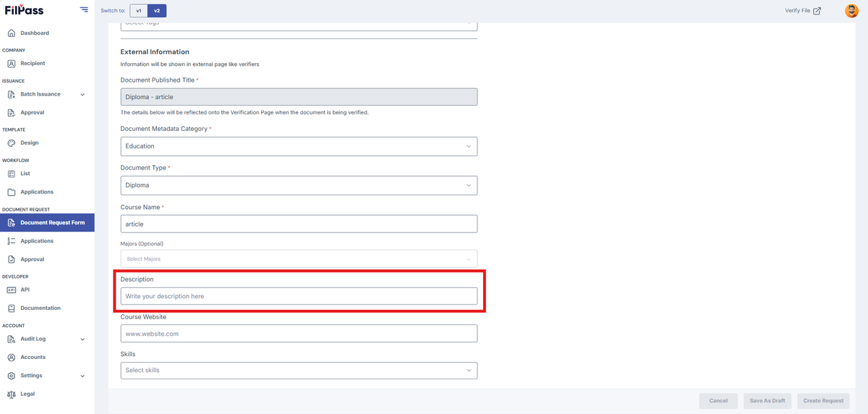The width and height of the screenshot is (868, 414).
Task: Select the API developer icon
Action: (12, 290)
